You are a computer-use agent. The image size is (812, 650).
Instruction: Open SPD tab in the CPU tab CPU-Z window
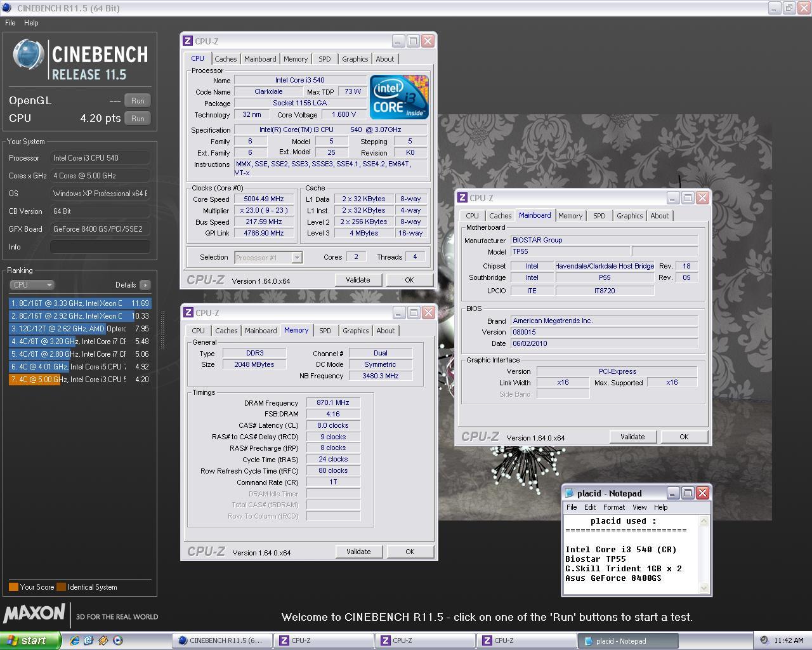325,59
